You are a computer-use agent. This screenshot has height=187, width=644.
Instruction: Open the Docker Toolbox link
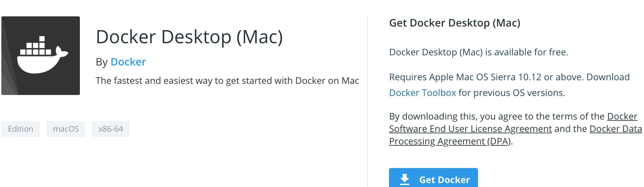[422, 93]
